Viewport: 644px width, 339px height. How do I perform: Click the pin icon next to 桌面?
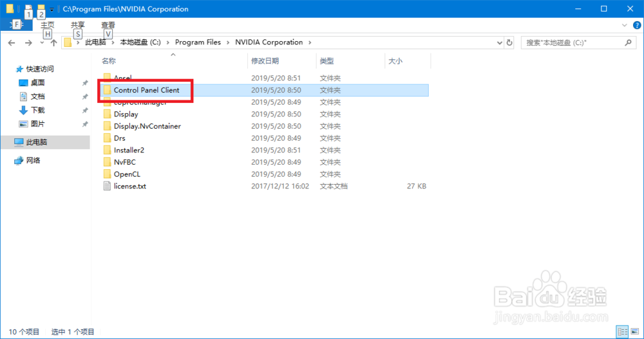[85, 83]
